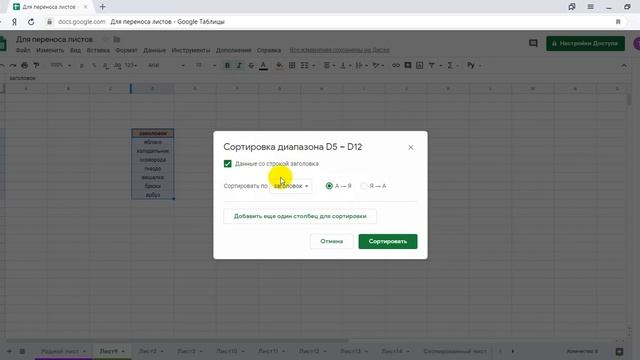This screenshot has height=360, width=640.
Task: Click the Insert comment icon
Action: coord(407,65)
